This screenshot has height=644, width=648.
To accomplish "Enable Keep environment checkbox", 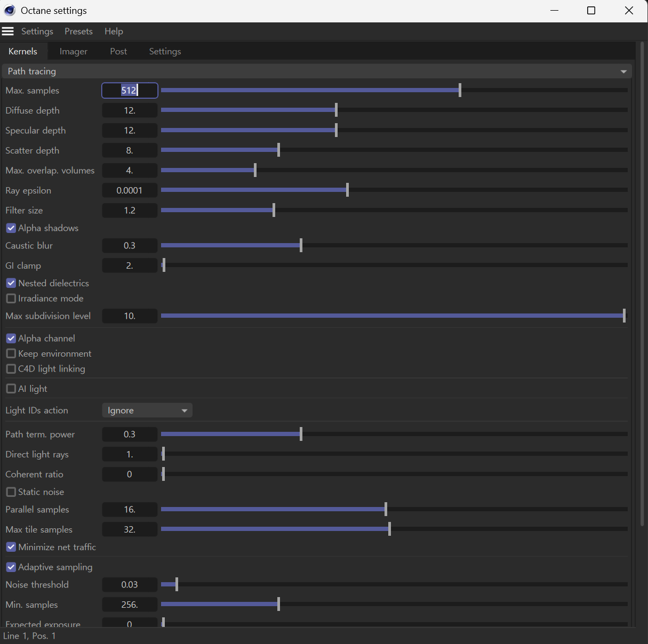I will click(11, 353).
